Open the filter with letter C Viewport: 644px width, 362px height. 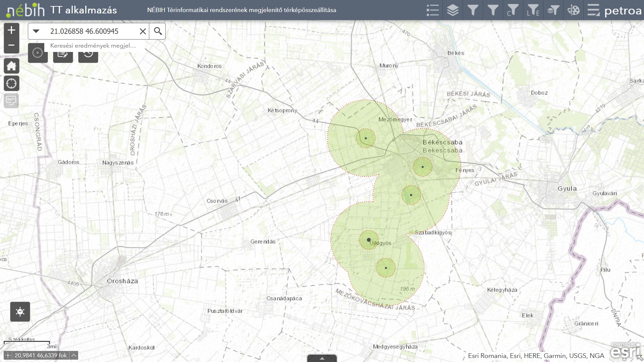(513, 10)
